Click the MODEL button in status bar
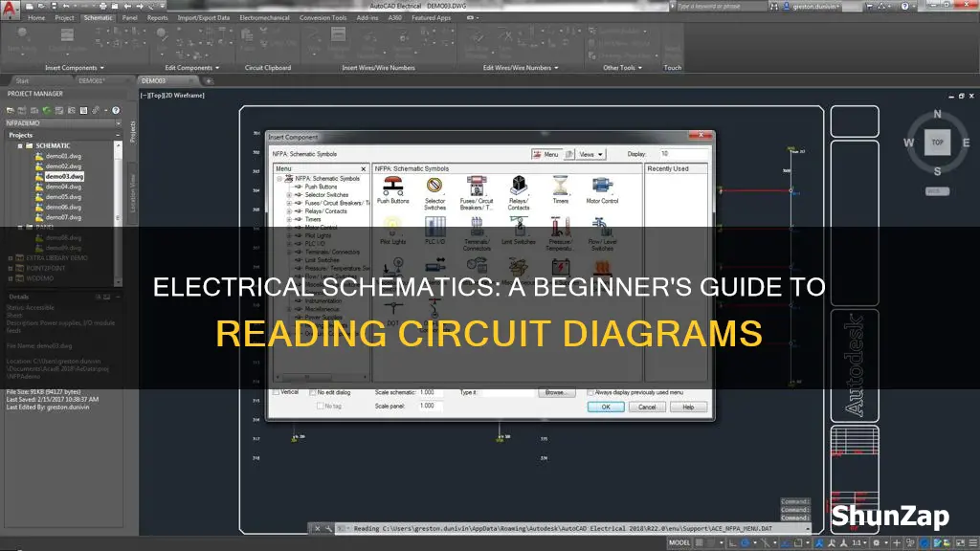 click(x=679, y=543)
